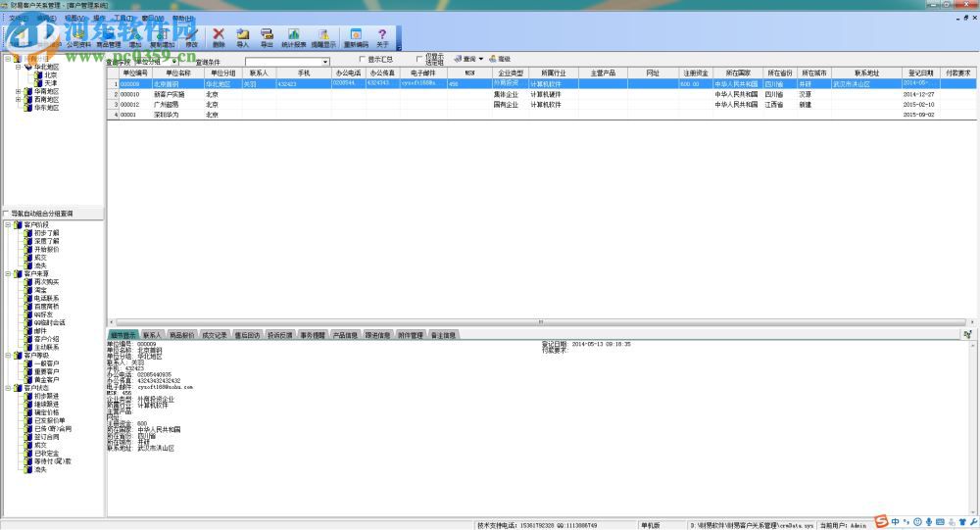
Task: Select 重要客户 under 客户等级
Action: coord(46,372)
